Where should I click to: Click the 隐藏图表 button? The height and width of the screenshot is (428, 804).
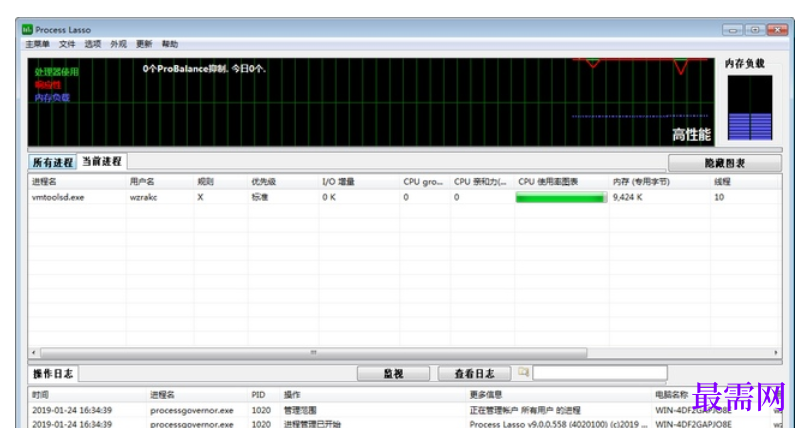(725, 163)
